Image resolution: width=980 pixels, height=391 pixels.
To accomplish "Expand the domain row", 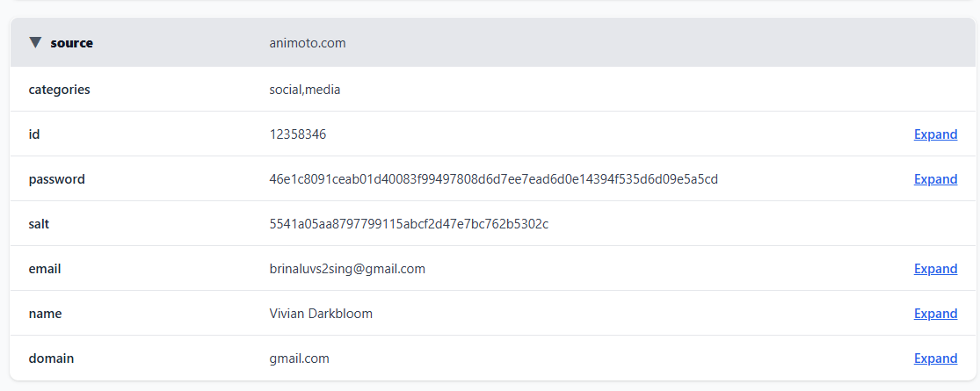I will pos(935,358).
